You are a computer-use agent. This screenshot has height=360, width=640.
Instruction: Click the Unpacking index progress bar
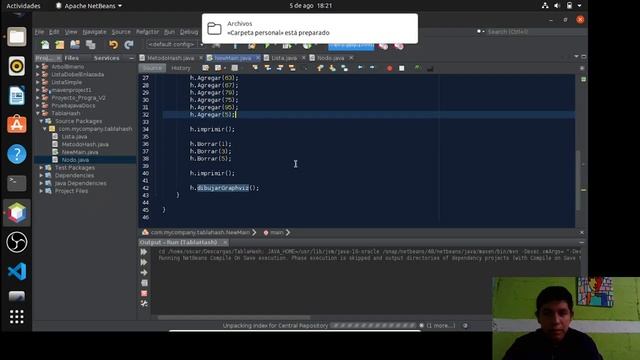tap(373, 325)
